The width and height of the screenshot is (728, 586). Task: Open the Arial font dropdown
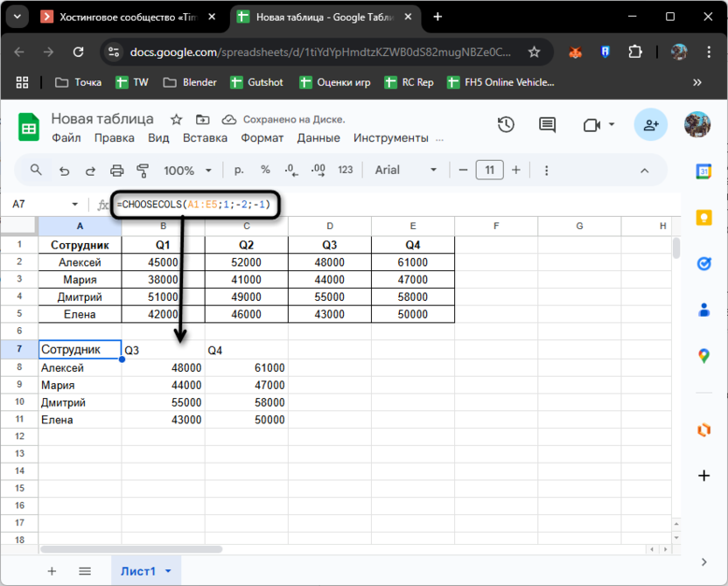(x=406, y=171)
